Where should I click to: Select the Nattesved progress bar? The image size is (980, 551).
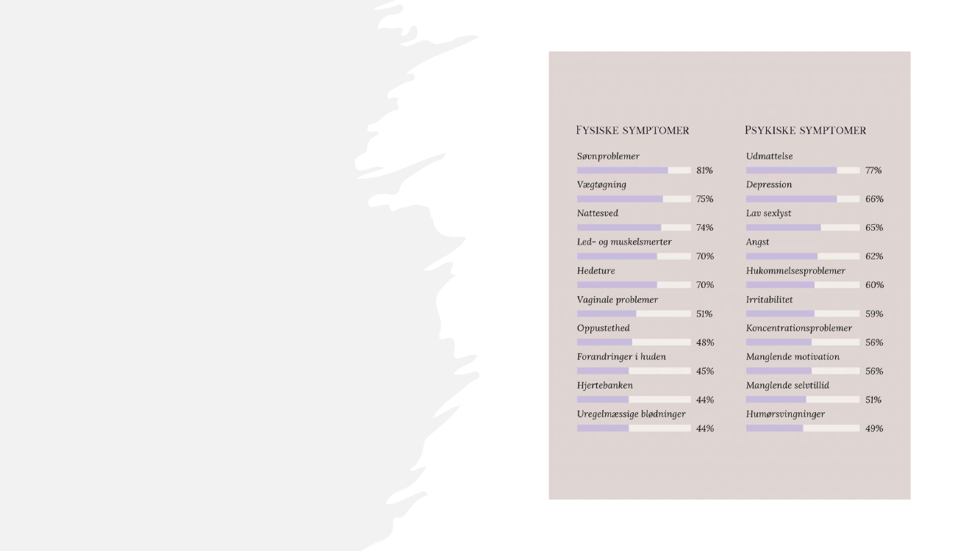click(x=634, y=228)
